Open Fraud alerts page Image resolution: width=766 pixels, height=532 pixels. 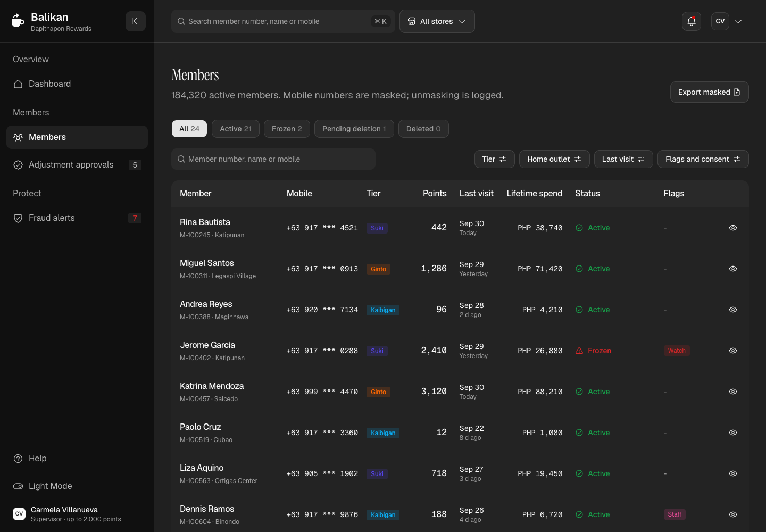pyautogui.click(x=77, y=218)
